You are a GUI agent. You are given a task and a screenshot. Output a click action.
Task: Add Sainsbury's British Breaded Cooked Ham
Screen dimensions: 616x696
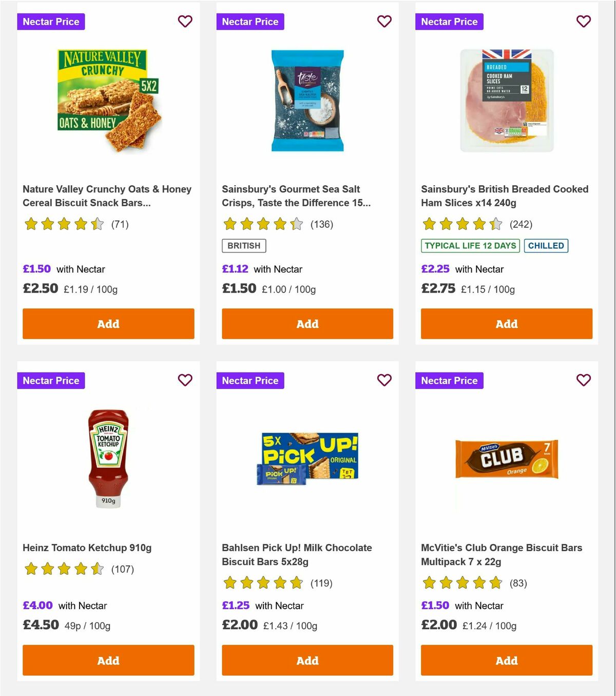(x=506, y=324)
